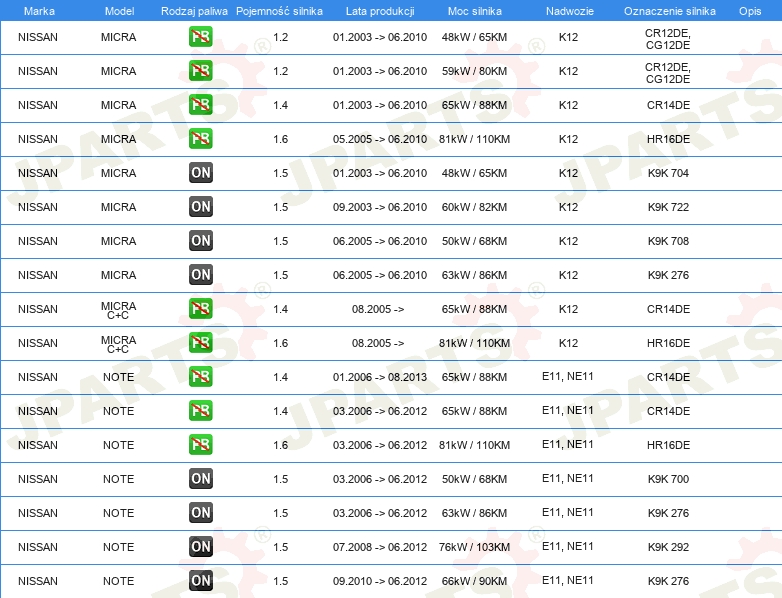The height and width of the screenshot is (598, 782).
Task: Click the ON diesel icon in the K9K 704 row
Action: coord(200,173)
